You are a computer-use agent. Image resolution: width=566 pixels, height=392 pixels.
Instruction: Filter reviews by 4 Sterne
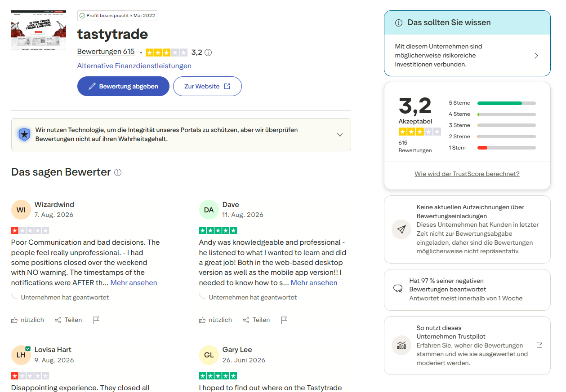(x=492, y=114)
